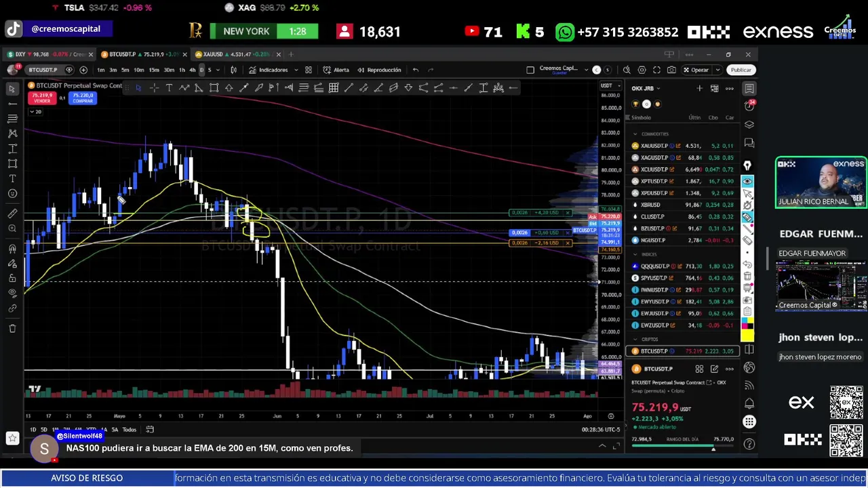The width and height of the screenshot is (868, 488).
Task: Select the zoom-in magnifier tool
Action: click(x=12, y=228)
